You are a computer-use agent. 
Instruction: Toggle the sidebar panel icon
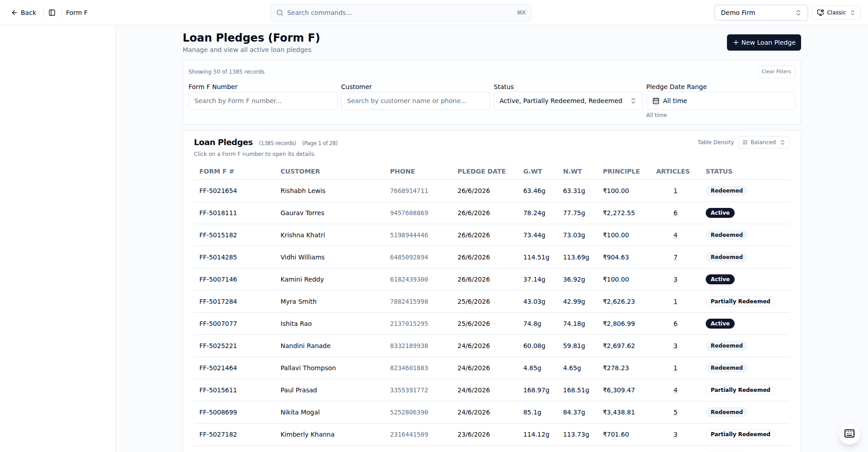pos(52,13)
